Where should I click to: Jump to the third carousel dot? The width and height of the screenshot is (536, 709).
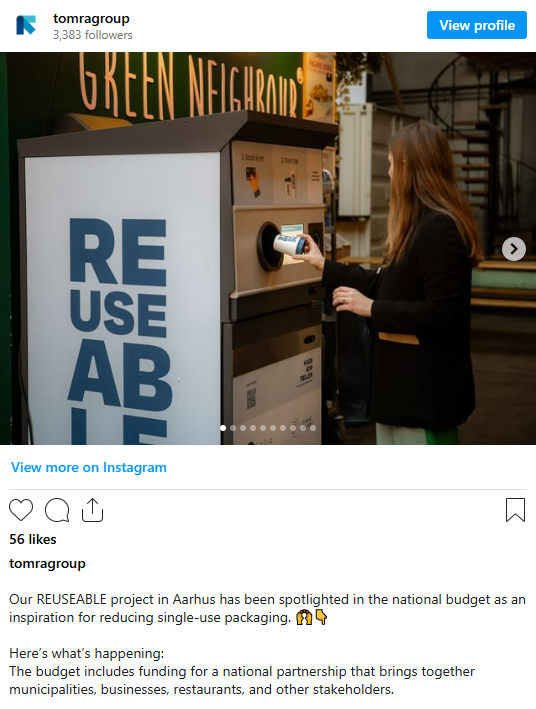[x=243, y=428]
